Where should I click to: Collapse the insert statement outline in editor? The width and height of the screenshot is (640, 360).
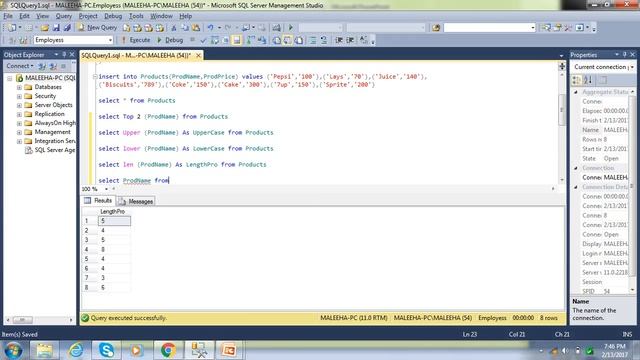(95, 76)
